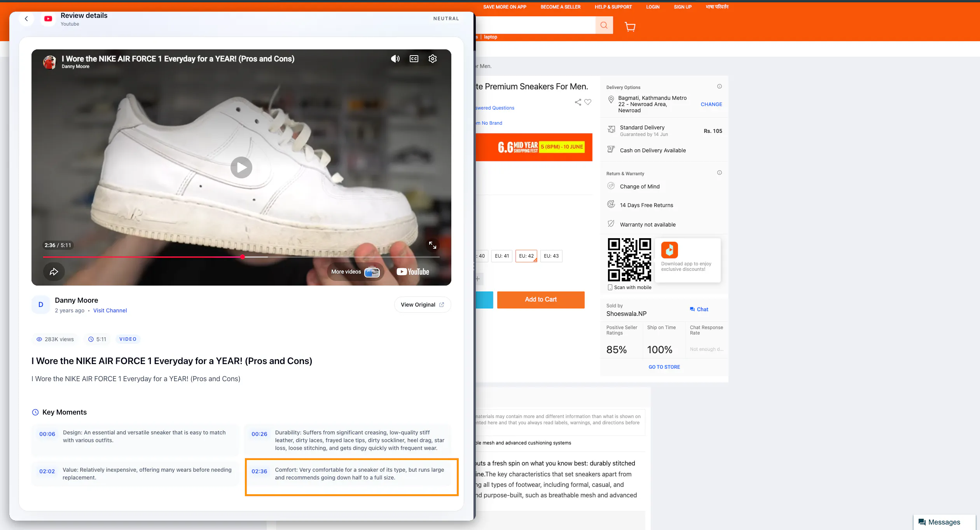The height and width of the screenshot is (530, 980).
Task: Jump to the 00:26 Durability key moment
Action: [x=348, y=440]
